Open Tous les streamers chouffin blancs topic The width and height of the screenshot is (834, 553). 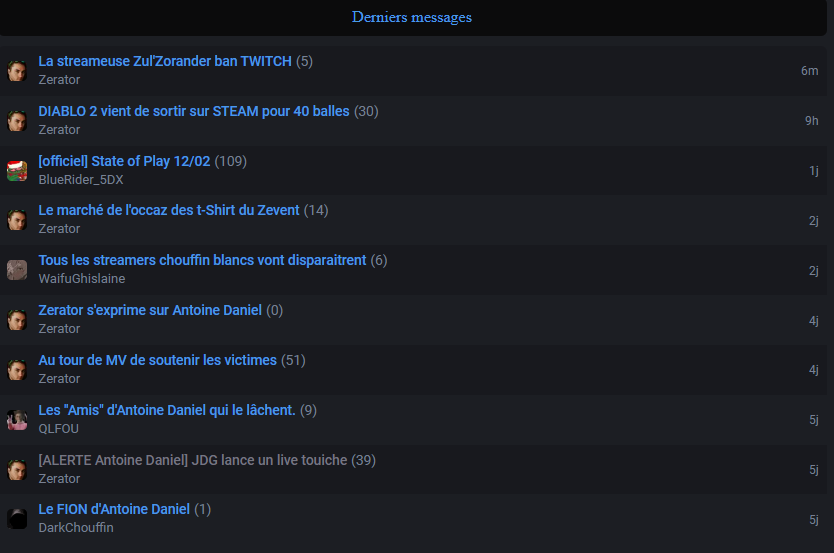point(202,260)
